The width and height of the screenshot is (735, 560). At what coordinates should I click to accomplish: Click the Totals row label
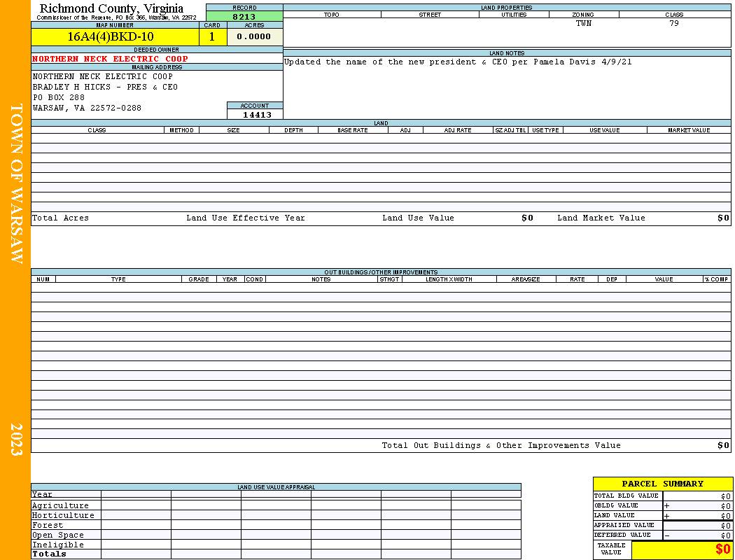pyautogui.click(x=49, y=554)
